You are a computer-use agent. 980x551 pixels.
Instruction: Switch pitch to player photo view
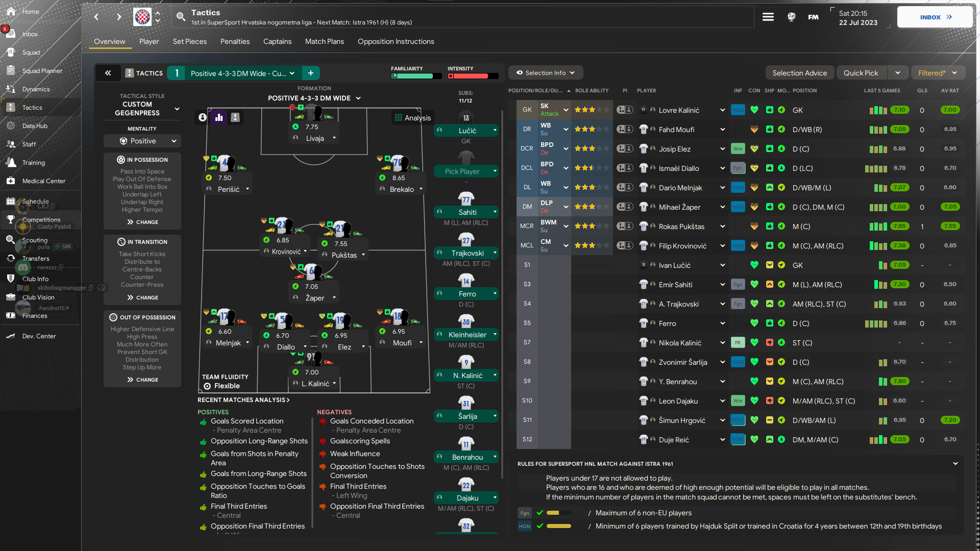coord(202,117)
